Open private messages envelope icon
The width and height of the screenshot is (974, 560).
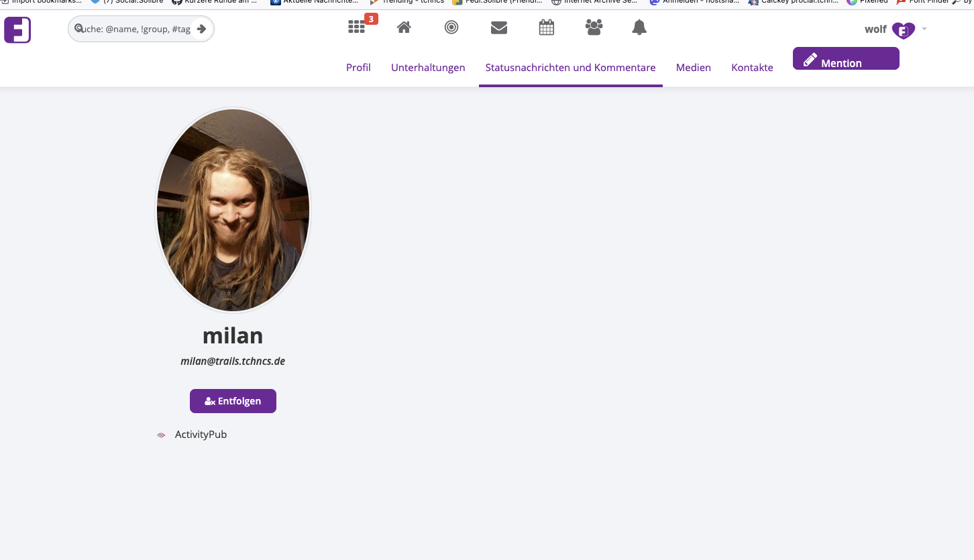pyautogui.click(x=498, y=27)
